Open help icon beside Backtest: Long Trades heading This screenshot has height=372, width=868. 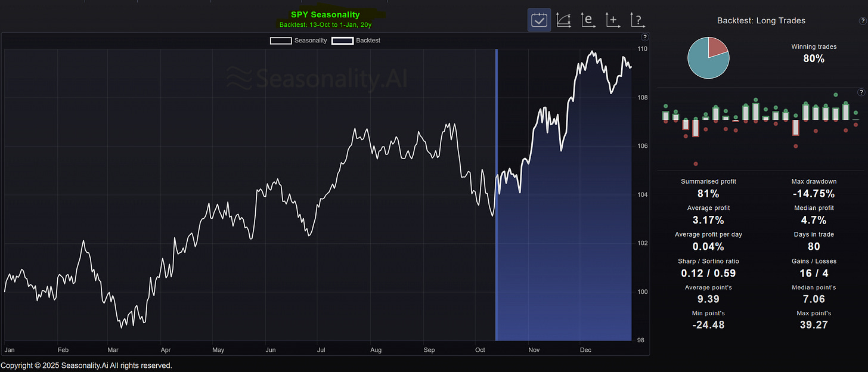(861, 21)
